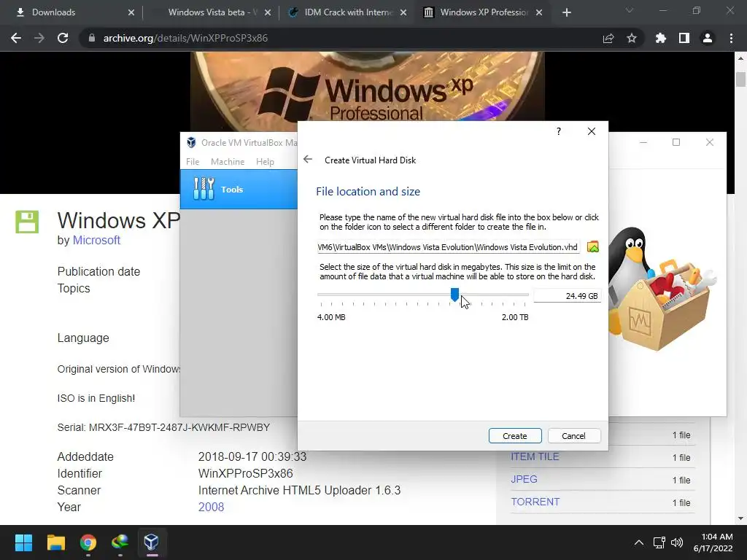
Task: Open Google Chrome from the taskbar
Action: [x=88, y=542]
